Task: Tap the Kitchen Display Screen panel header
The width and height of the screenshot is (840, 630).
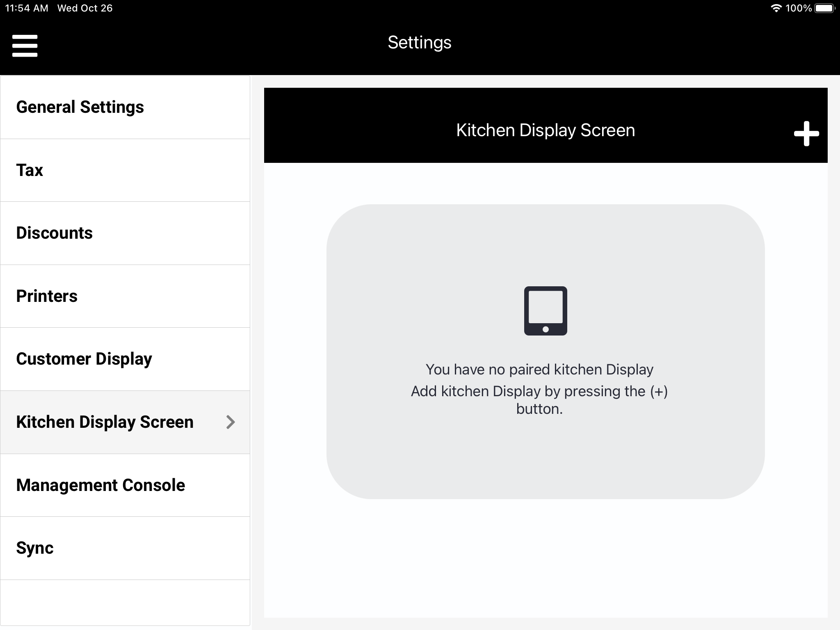Action: [546, 130]
